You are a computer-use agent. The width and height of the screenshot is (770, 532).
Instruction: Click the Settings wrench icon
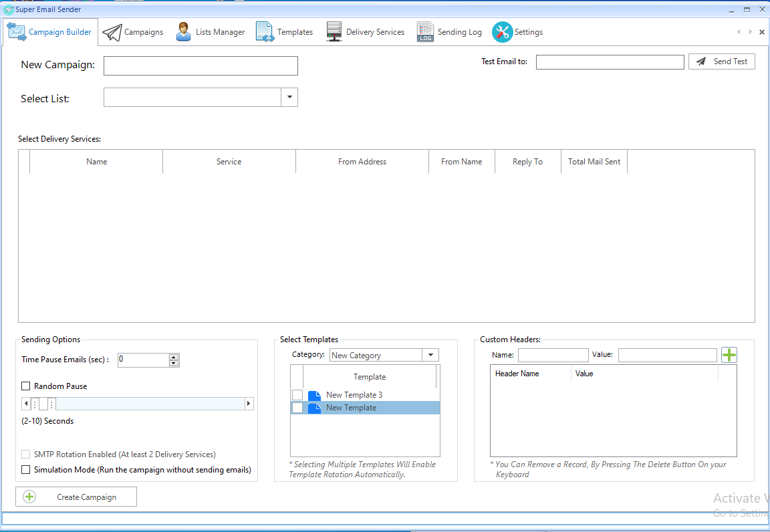point(502,32)
